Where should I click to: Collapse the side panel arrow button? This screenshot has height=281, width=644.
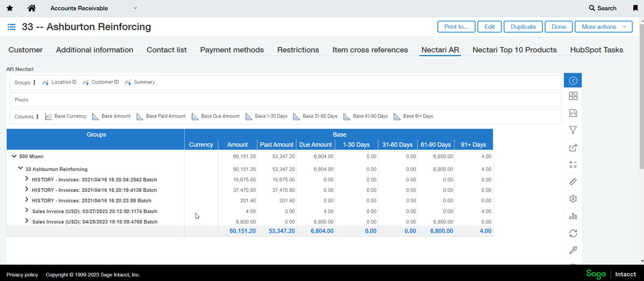[573, 80]
